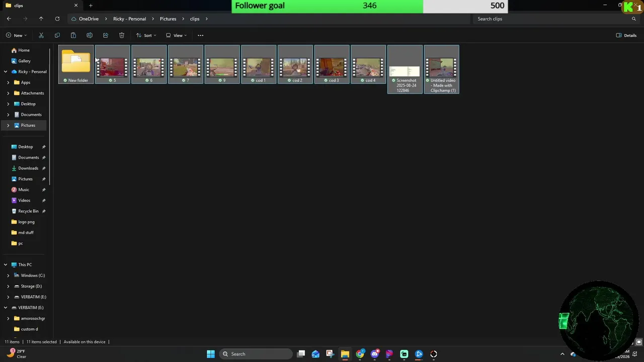Show hidden system tray icons
This screenshot has width=644, height=362.
point(562,354)
